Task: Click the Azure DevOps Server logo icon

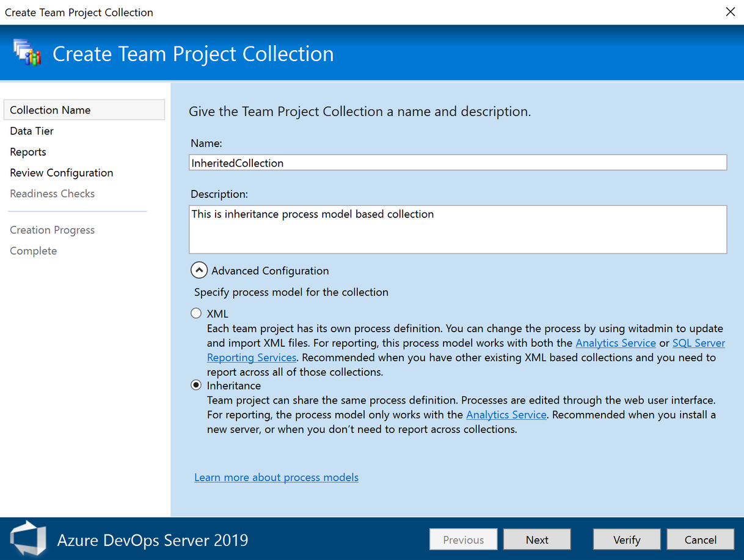Action: (x=27, y=539)
